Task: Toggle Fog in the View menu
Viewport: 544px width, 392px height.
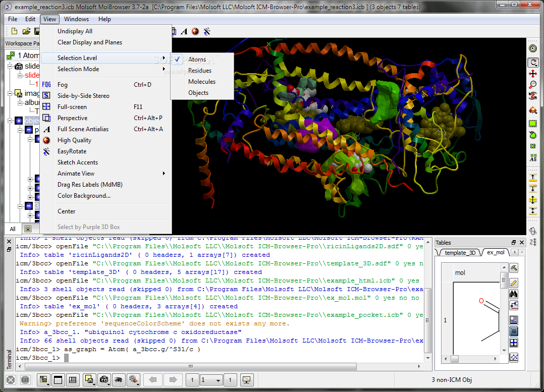Action: [x=106, y=85]
